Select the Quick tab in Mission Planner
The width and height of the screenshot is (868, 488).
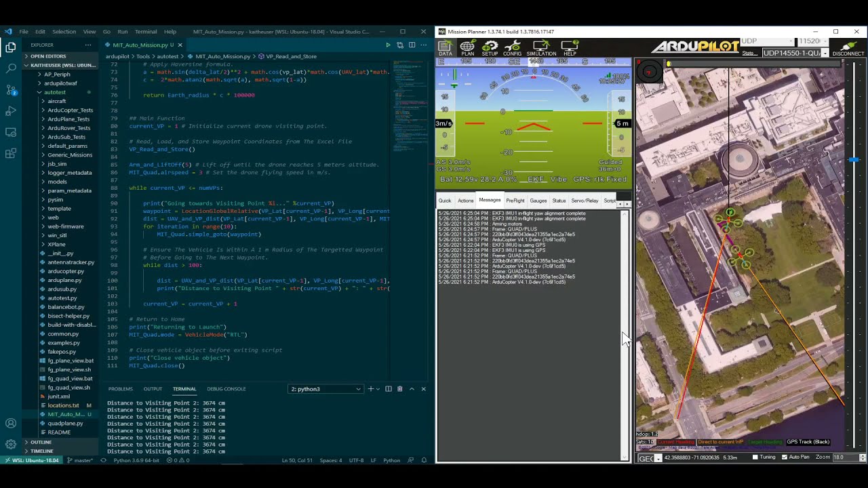[445, 201]
